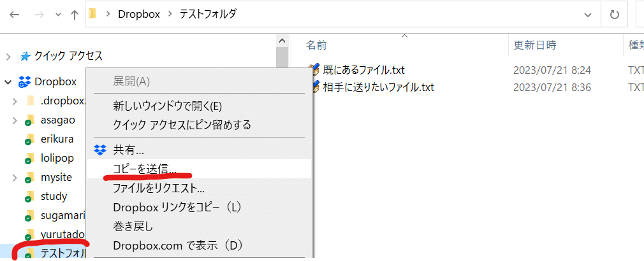644x261 pixels.
Task: Expand the Quick Access tree node
Action: (8, 57)
